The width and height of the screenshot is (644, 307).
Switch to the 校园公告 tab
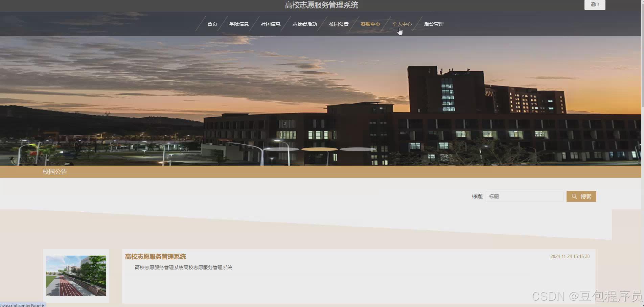(x=338, y=24)
